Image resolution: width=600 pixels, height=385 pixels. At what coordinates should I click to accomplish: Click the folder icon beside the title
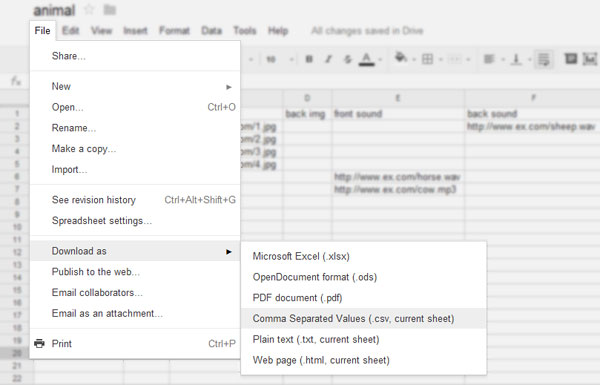coord(109,9)
